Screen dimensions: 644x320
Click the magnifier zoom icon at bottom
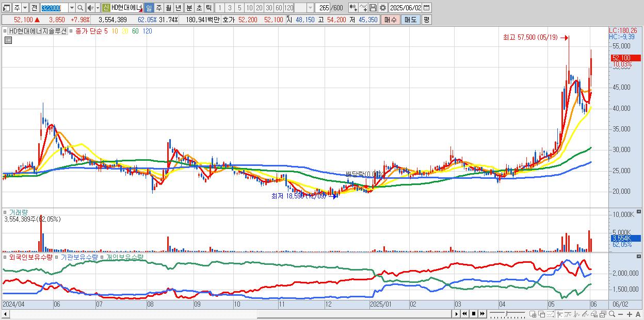pyautogui.click(x=612, y=314)
